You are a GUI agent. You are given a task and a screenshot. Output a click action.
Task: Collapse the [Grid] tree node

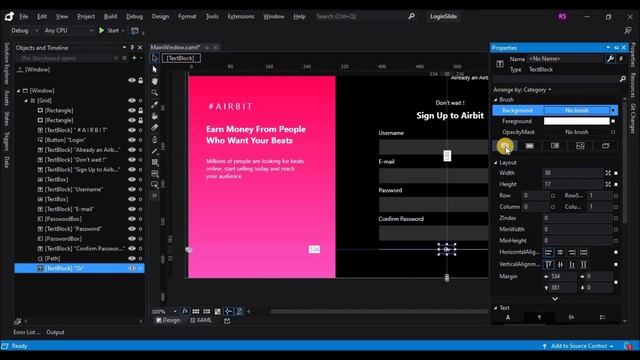pyautogui.click(x=26, y=100)
